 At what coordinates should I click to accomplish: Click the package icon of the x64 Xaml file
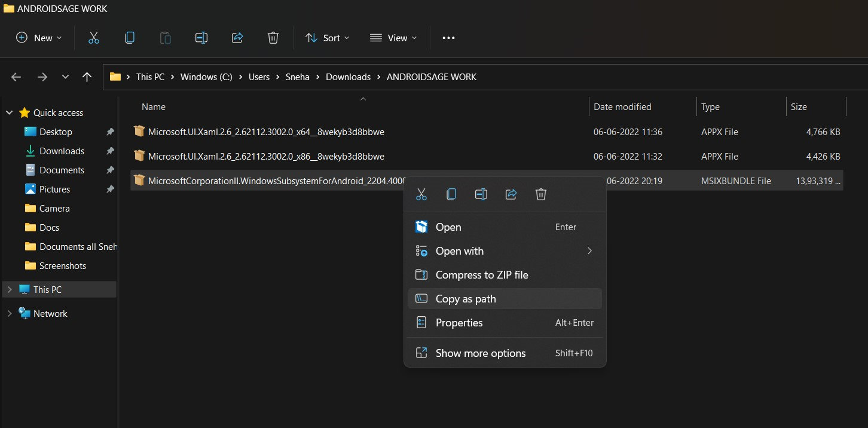click(x=139, y=131)
